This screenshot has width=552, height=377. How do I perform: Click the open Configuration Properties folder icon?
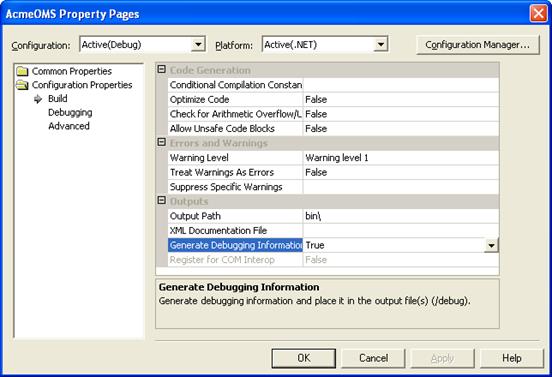(x=23, y=85)
